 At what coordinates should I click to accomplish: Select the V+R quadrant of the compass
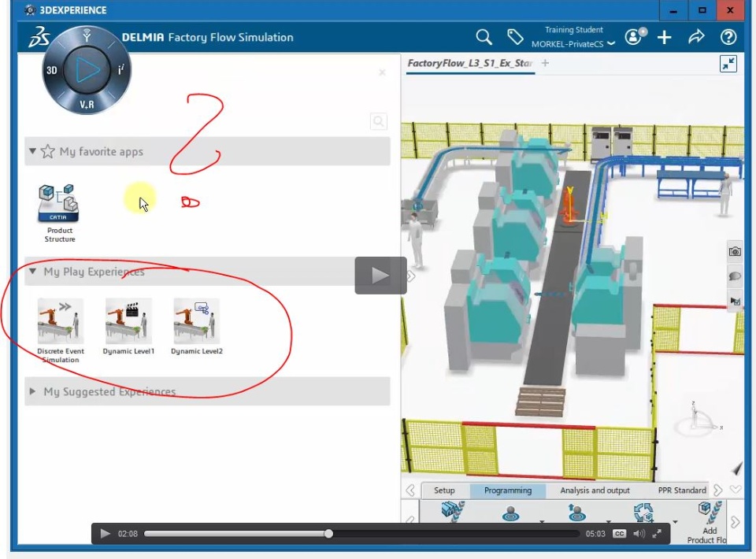tap(87, 104)
